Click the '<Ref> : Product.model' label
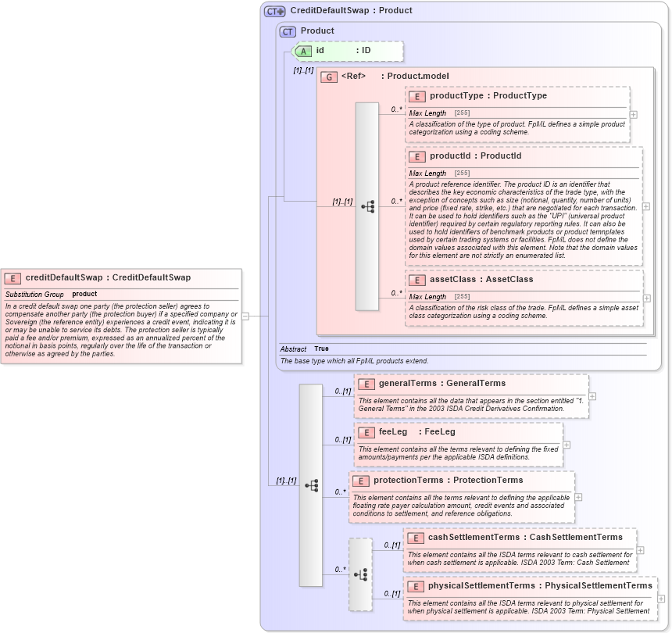The width and height of the screenshot is (672, 633). click(395, 77)
